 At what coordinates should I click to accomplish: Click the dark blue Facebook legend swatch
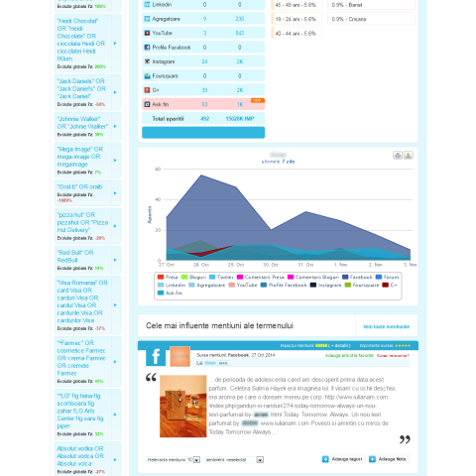coord(345,277)
